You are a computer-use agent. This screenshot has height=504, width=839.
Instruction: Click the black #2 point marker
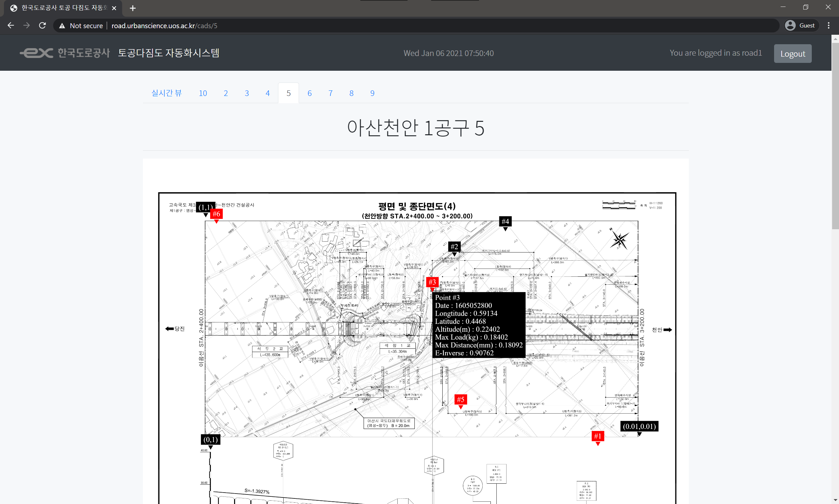click(454, 247)
